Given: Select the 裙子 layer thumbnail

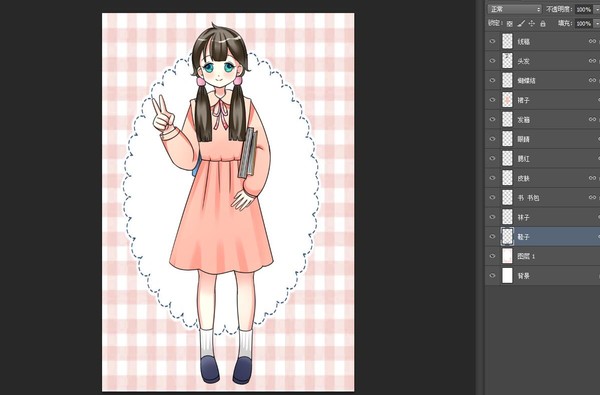Looking at the screenshot, I should click(x=507, y=100).
